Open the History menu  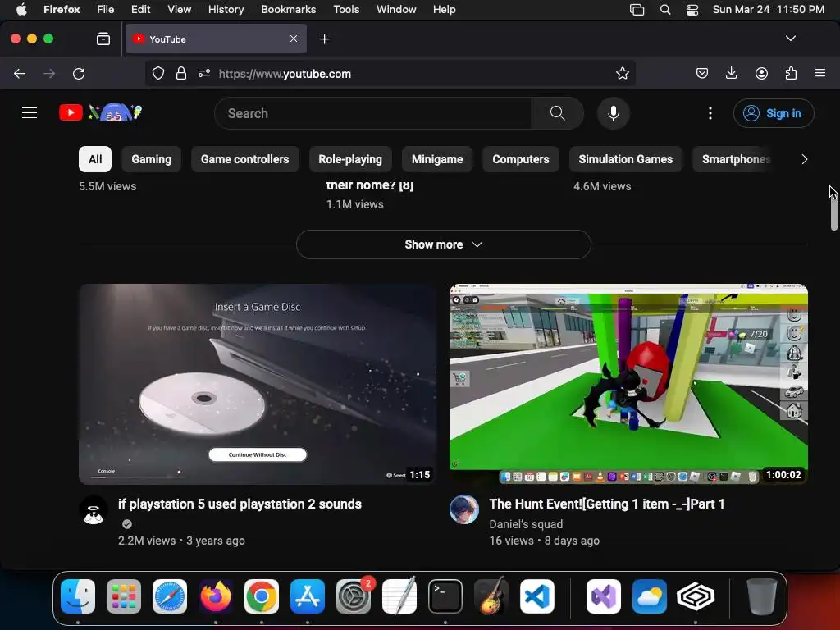point(226,9)
